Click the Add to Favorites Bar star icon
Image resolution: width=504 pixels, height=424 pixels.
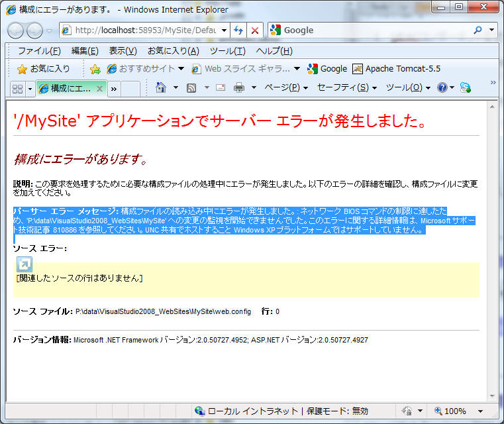tap(95, 69)
